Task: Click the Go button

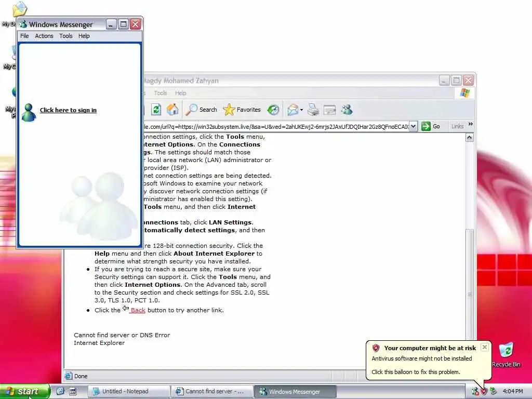Action: coord(431,127)
